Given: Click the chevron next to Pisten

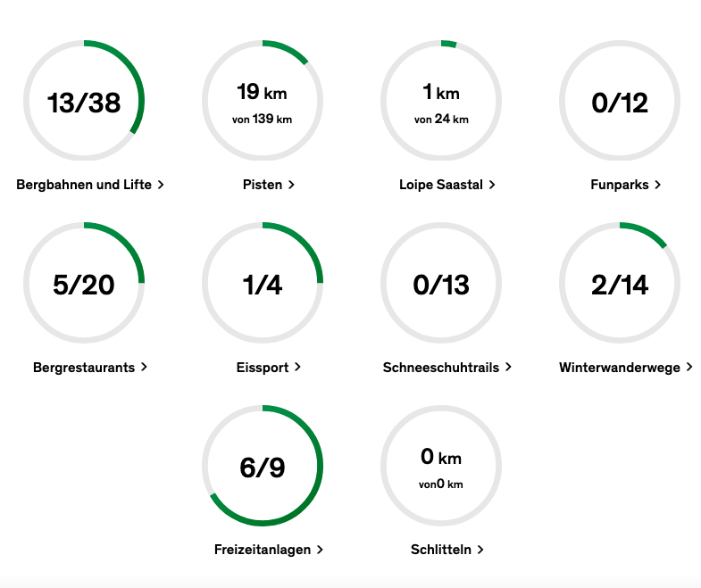Looking at the screenshot, I should pyautogui.click(x=291, y=185).
